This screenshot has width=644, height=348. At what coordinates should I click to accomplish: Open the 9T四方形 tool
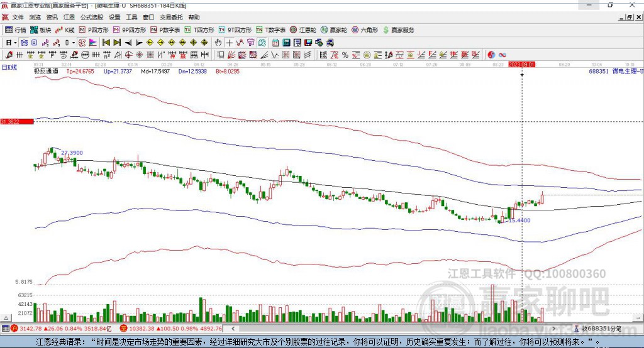(235, 30)
